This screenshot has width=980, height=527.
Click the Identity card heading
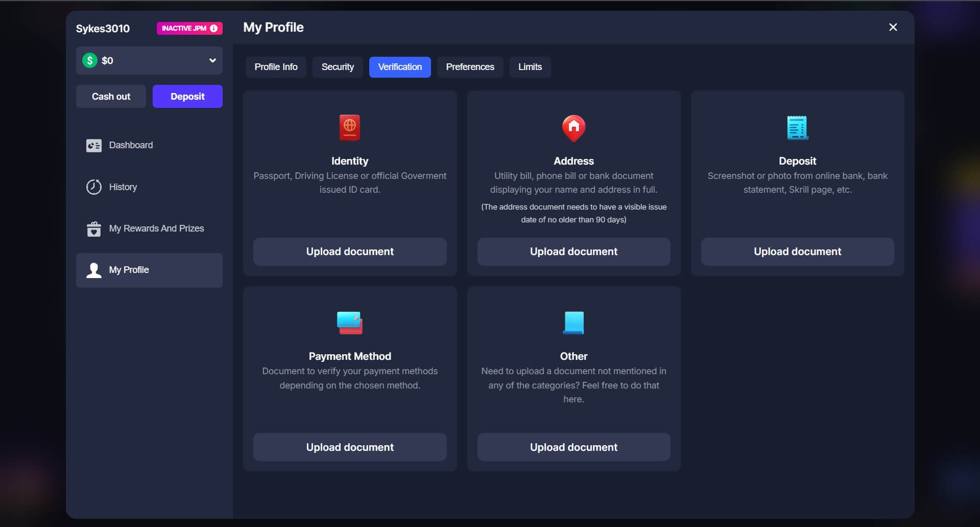[x=350, y=161]
